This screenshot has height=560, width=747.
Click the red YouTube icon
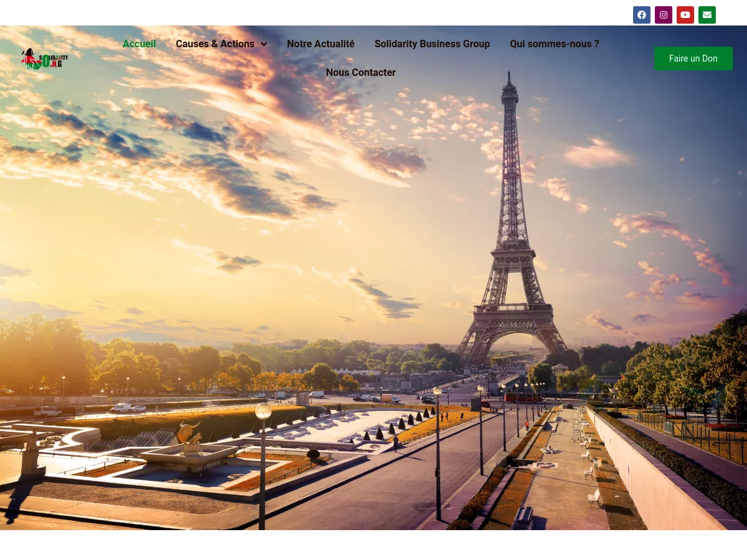(x=685, y=15)
